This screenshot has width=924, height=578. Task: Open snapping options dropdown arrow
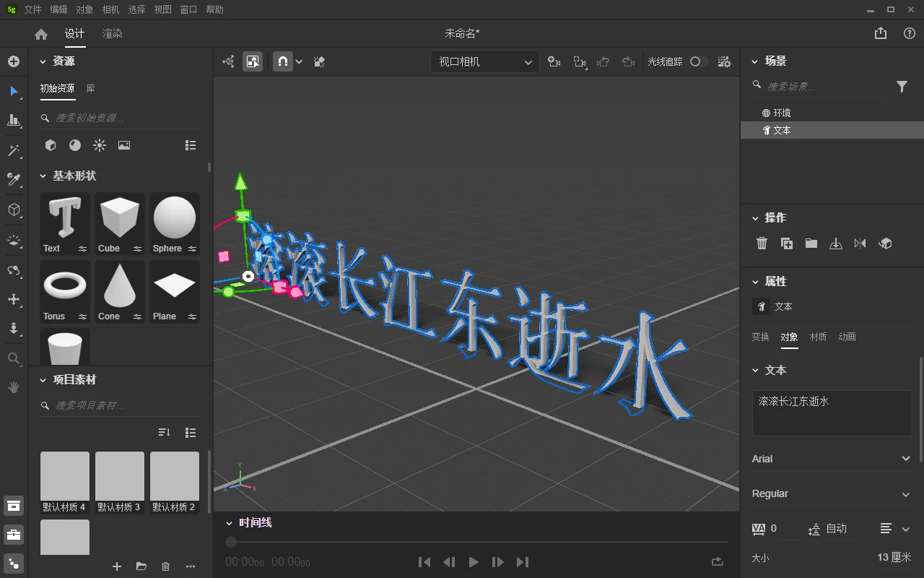(299, 62)
